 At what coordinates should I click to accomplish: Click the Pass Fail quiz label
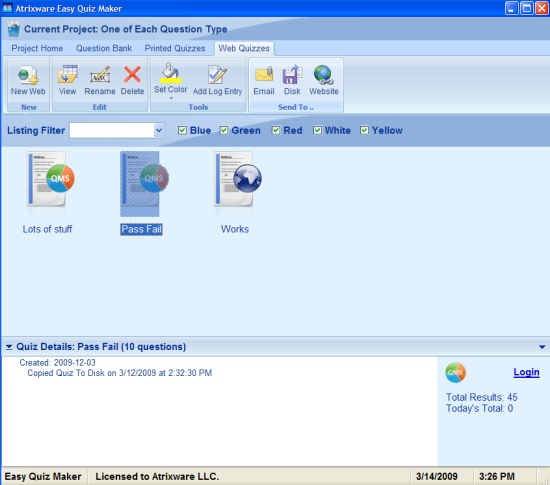(141, 229)
